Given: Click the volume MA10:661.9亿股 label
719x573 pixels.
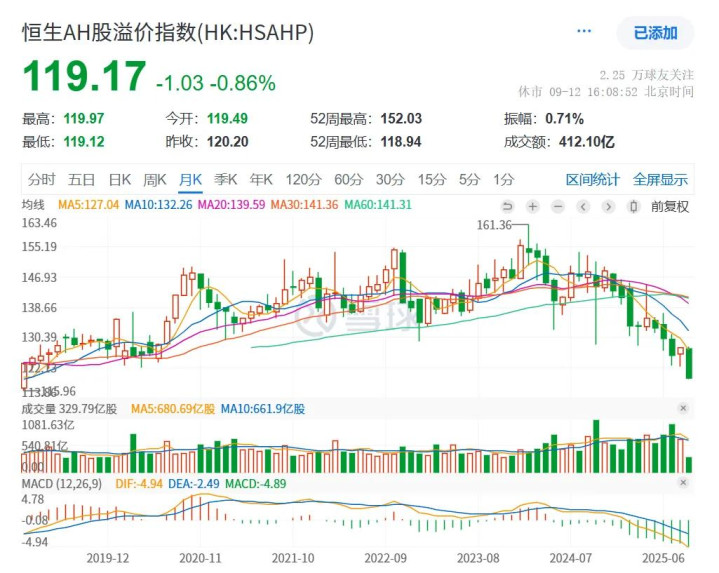Looking at the screenshot, I should coord(263,408).
